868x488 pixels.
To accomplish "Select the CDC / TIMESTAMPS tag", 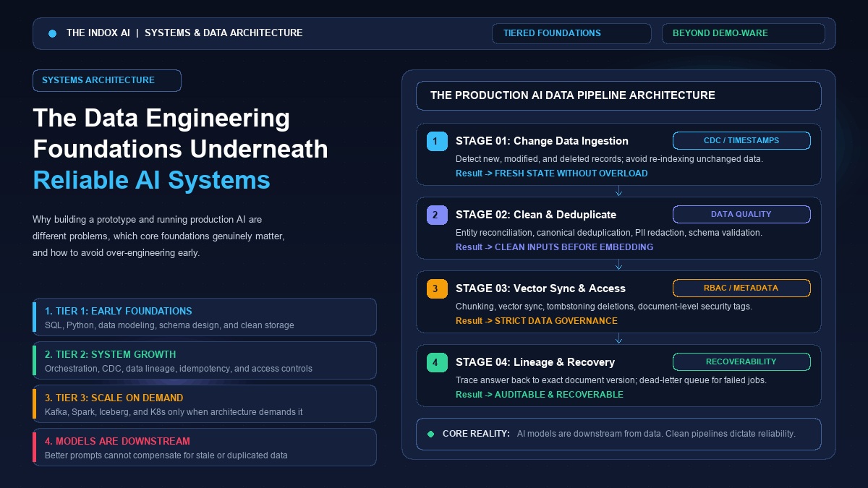I will click(x=741, y=141).
